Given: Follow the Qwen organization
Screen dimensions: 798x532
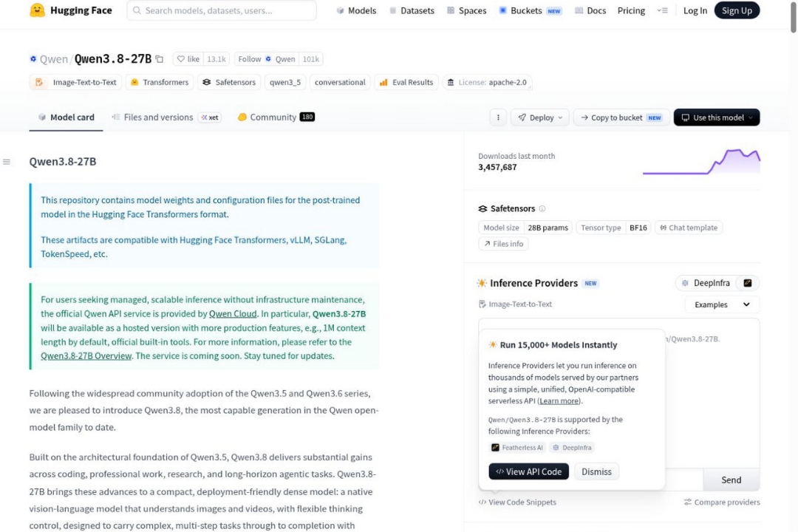Looking at the screenshot, I should pyautogui.click(x=267, y=59).
